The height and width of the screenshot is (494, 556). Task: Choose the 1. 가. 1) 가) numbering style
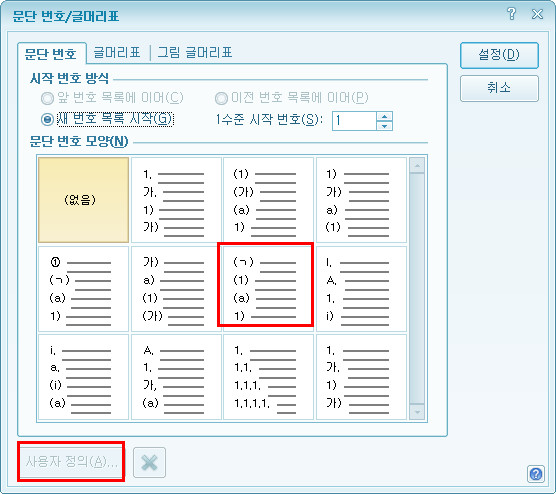click(x=176, y=200)
